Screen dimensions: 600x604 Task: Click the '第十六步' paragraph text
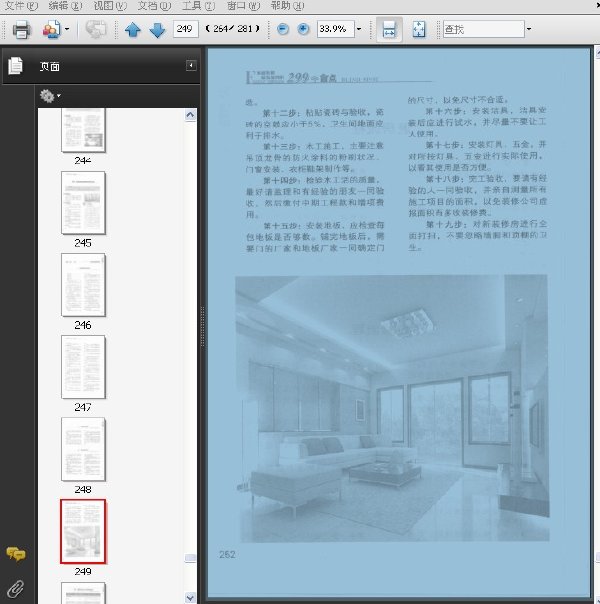[x=477, y=122]
